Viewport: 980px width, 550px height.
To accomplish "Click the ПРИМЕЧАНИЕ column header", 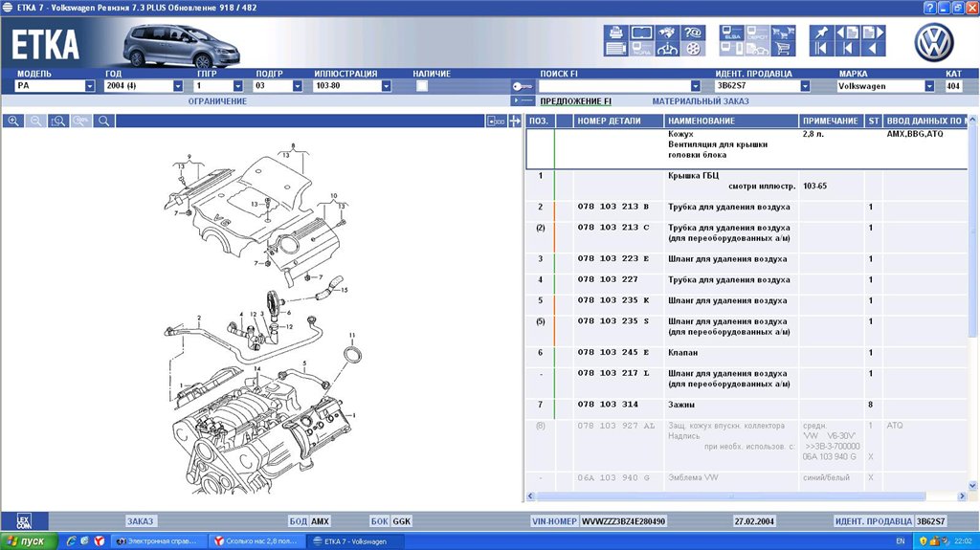I will [x=832, y=121].
